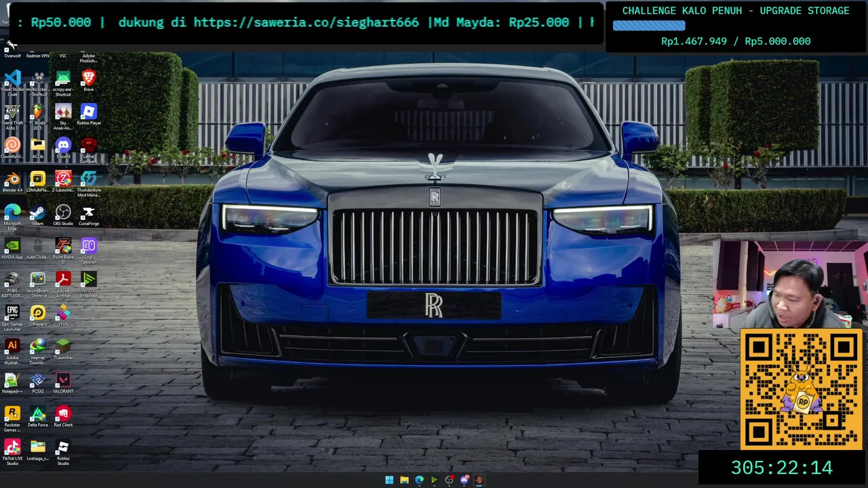Open Delta Force desktop shortcut
Viewport: 868px width, 488px height.
coord(38,416)
